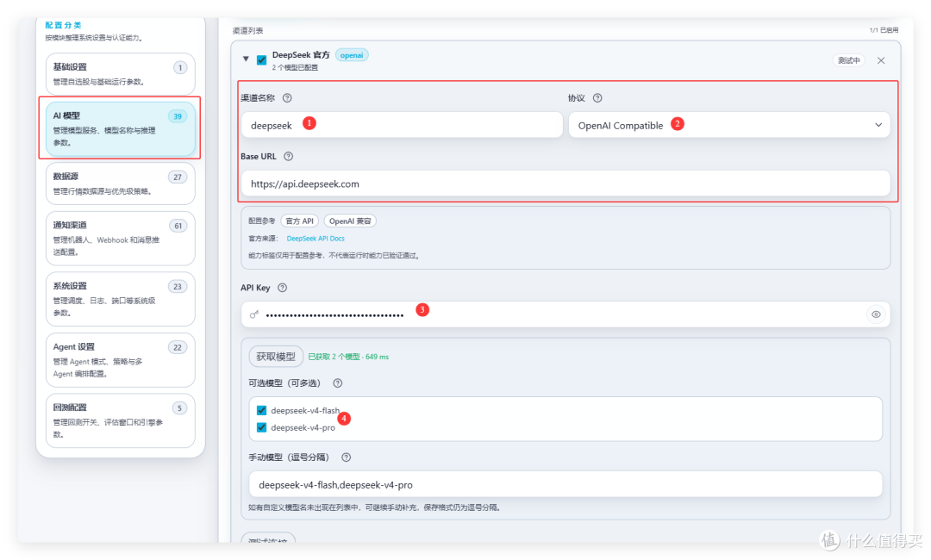
Task: Open 数据源 category
Action: (121, 184)
